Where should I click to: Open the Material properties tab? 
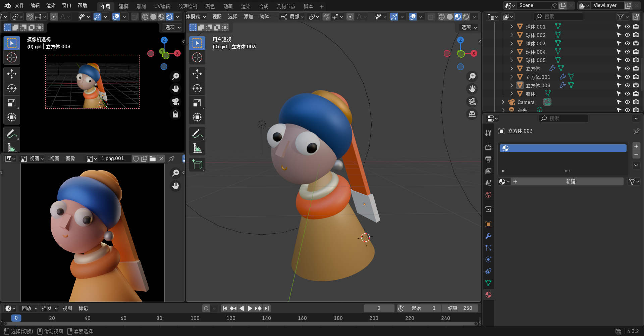point(488,295)
